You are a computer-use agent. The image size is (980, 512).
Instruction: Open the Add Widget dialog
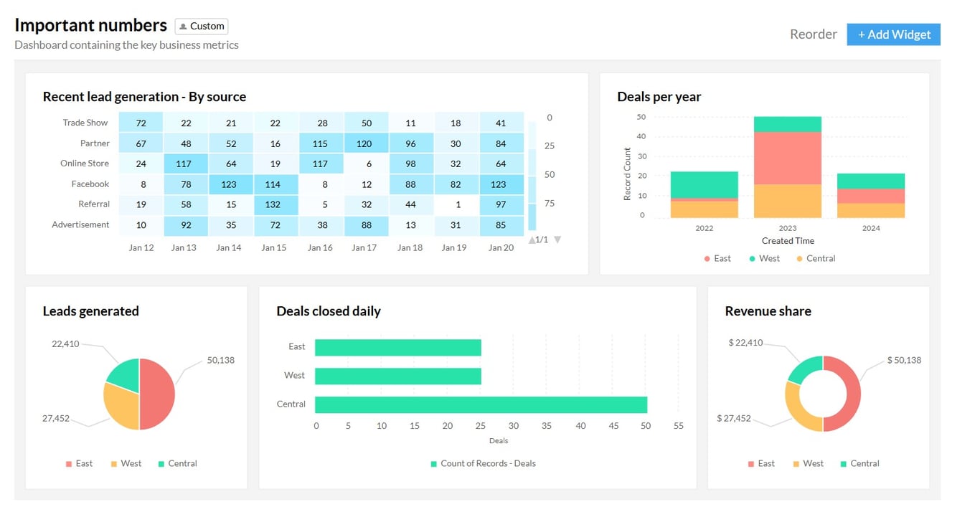(893, 34)
